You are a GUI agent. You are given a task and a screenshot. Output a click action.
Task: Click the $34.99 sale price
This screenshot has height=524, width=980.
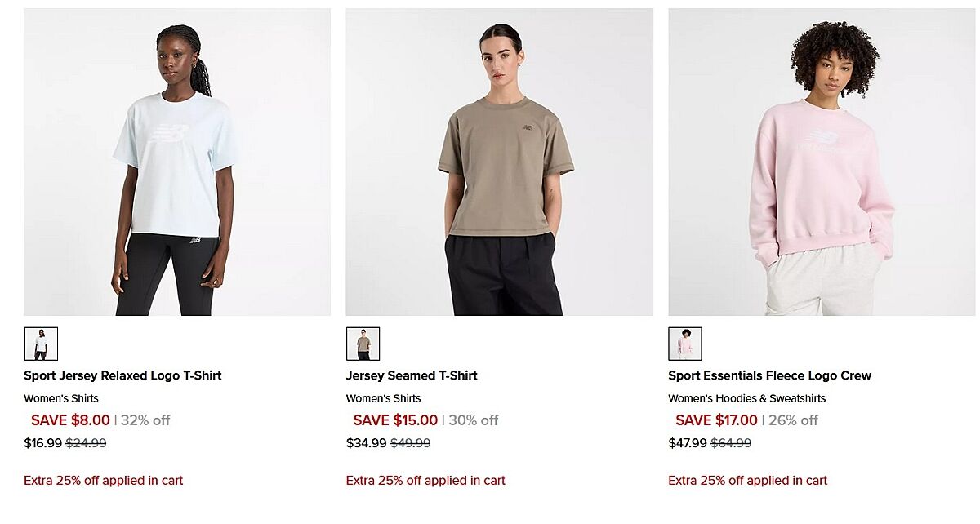pos(366,443)
